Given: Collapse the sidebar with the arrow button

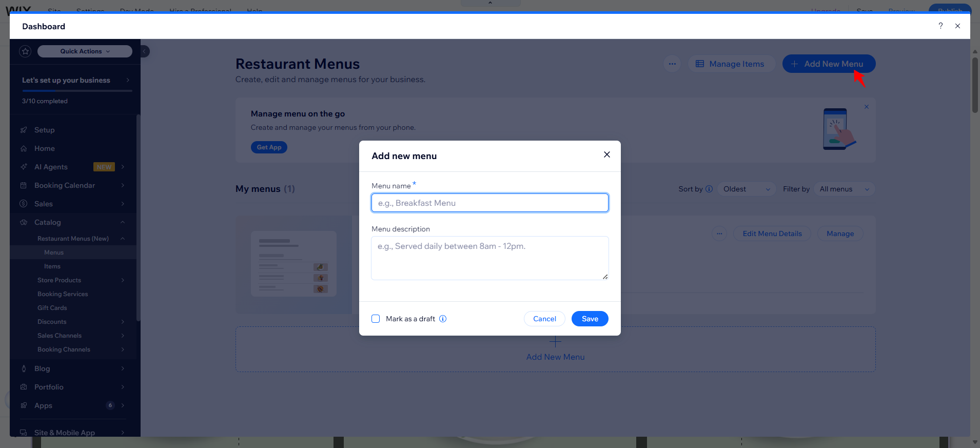Looking at the screenshot, I should 145,51.
